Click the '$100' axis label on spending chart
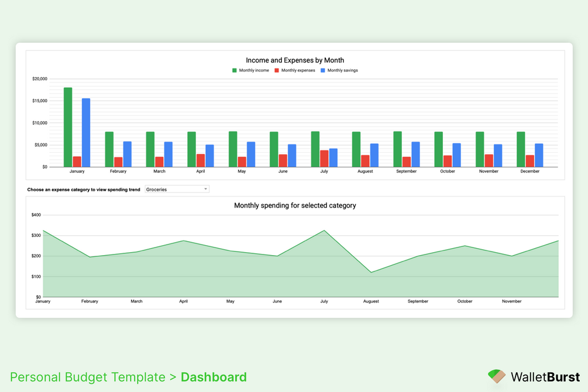This screenshot has height=392, width=588. (36, 277)
